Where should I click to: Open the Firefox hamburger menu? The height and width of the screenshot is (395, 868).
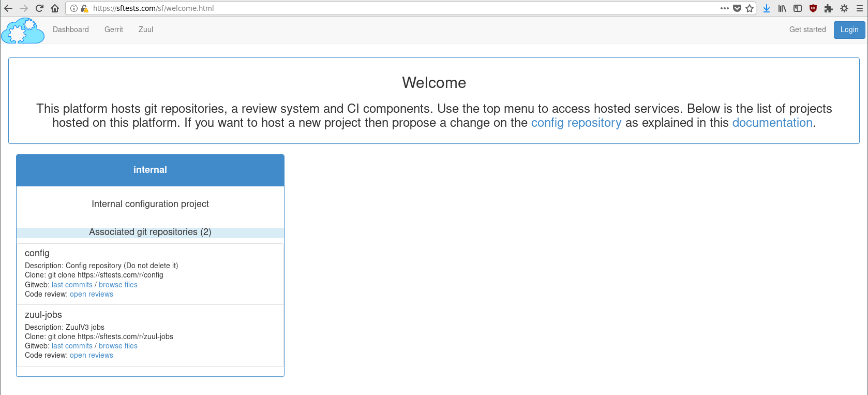pos(860,8)
